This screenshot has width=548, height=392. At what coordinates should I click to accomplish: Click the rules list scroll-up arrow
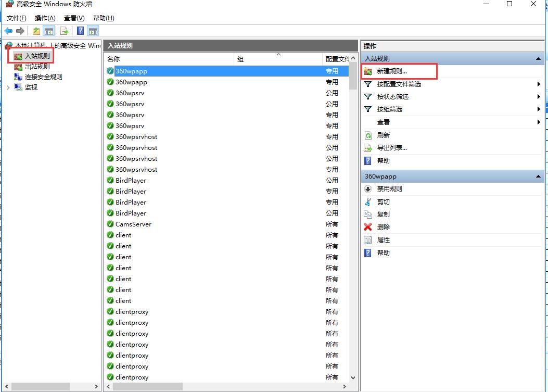click(x=353, y=58)
